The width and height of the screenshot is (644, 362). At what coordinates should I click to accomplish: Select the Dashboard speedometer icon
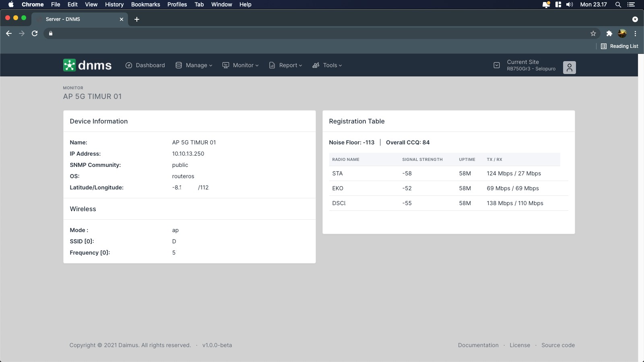pos(129,65)
